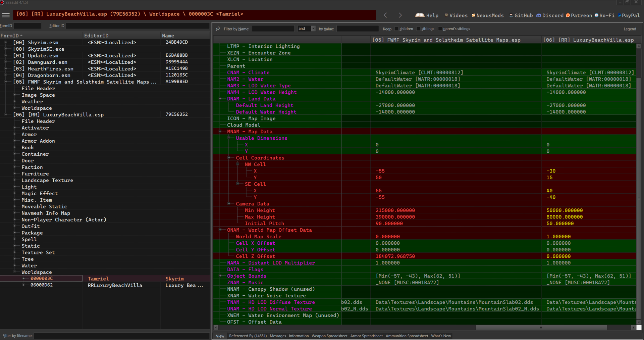This screenshot has height=340, width=644.
Task: Select the Non-Player Character (Actor) group
Action: 64,220
